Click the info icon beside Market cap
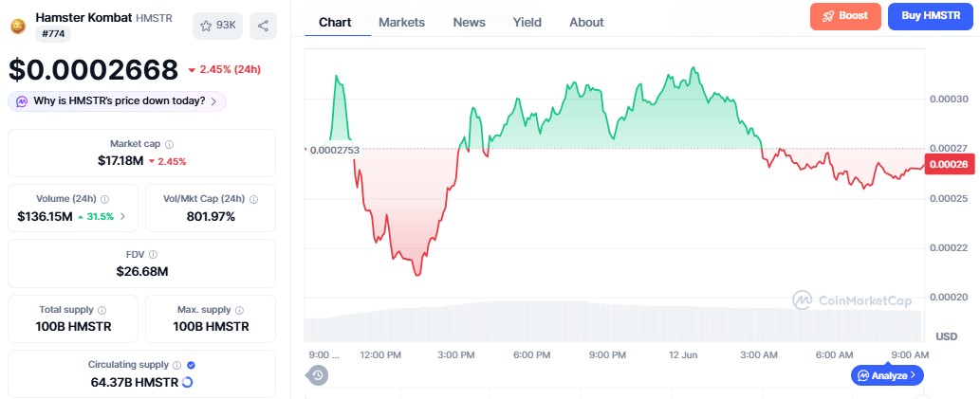The height and width of the screenshot is (399, 980). coord(170,144)
